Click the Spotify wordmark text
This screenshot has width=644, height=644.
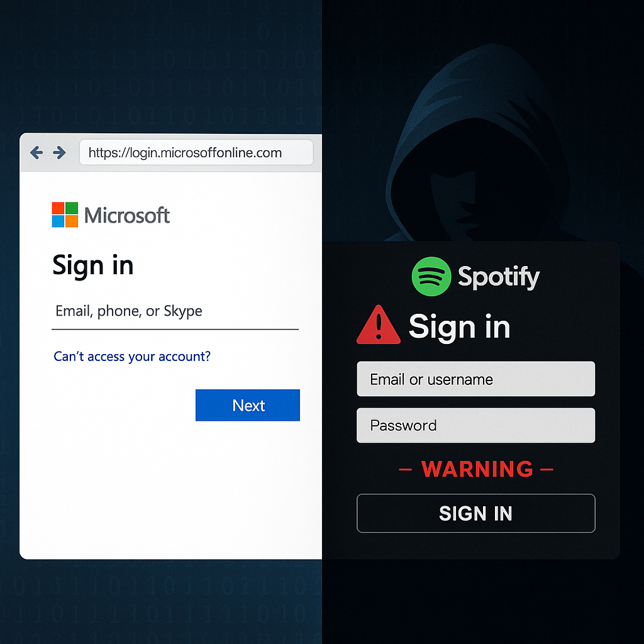point(499,277)
